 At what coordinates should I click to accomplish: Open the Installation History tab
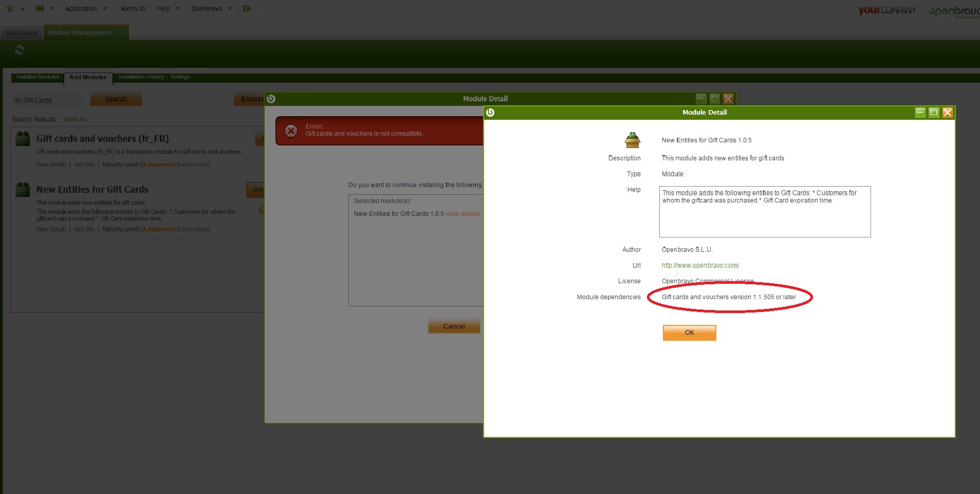pos(141,77)
